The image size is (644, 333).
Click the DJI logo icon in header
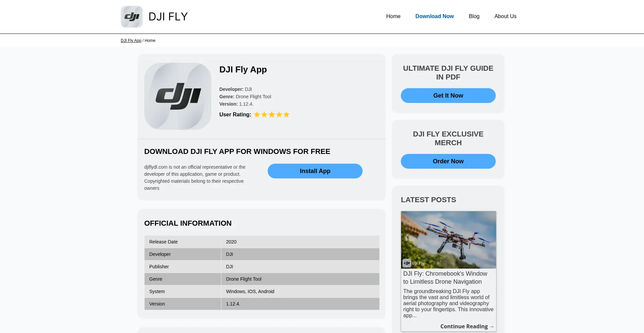click(x=131, y=17)
